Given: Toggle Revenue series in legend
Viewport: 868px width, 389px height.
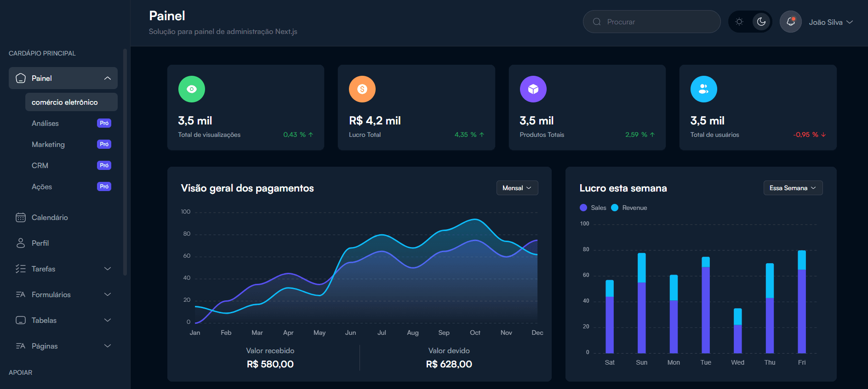Looking at the screenshot, I should point(629,208).
